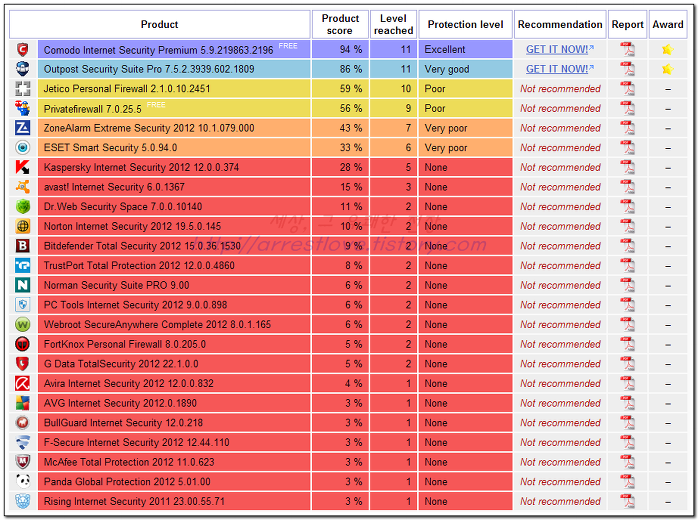Click the Product column header

tap(159, 24)
